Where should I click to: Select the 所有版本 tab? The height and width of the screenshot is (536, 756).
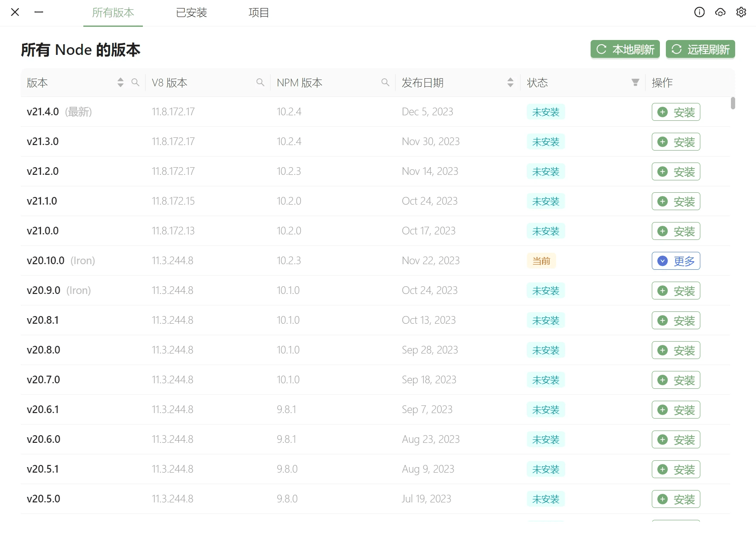113,13
